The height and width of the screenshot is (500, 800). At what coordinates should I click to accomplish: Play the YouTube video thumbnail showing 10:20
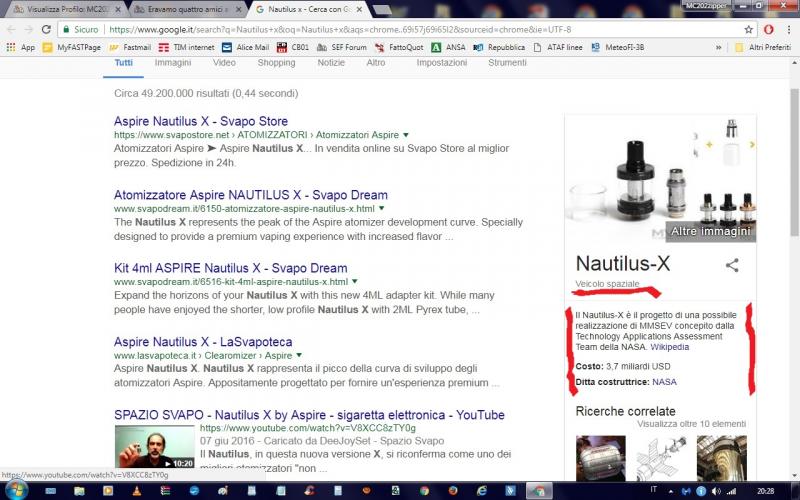155,447
